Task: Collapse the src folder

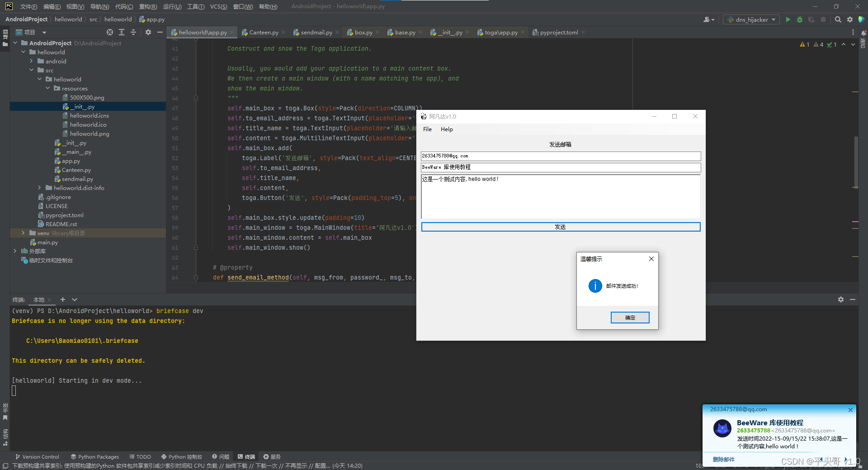Action: [x=31, y=70]
